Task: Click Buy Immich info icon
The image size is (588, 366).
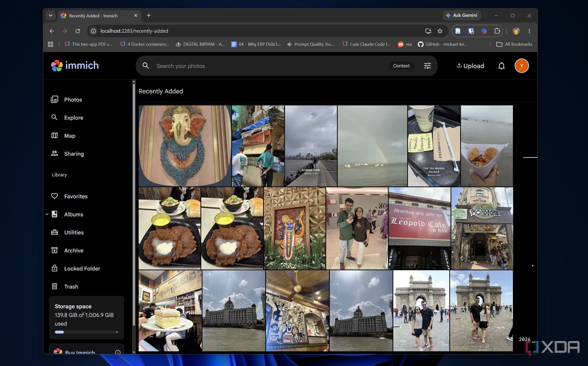Action: click(118, 352)
